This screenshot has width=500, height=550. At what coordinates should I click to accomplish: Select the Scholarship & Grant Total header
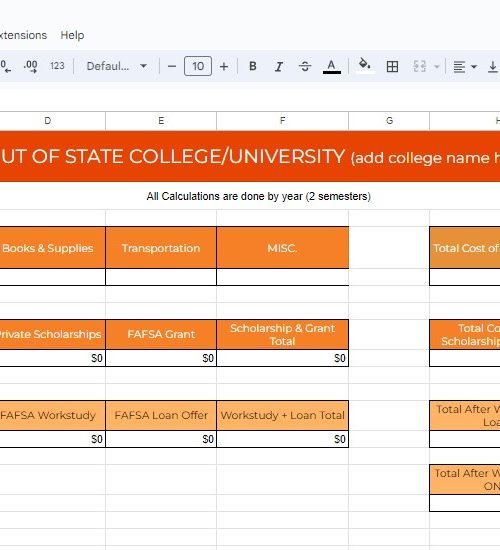[x=283, y=334]
